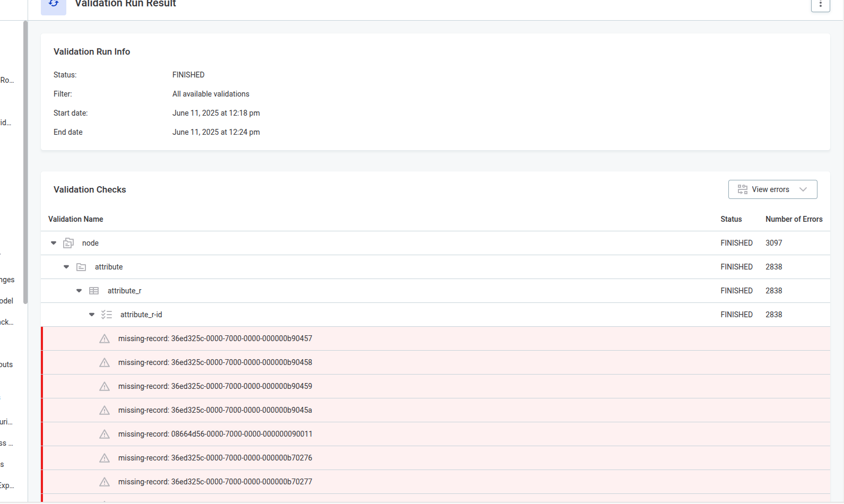The width and height of the screenshot is (844, 504).
Task: Collapse the attribute_r-id check row
Action: (x=92, y=315)
